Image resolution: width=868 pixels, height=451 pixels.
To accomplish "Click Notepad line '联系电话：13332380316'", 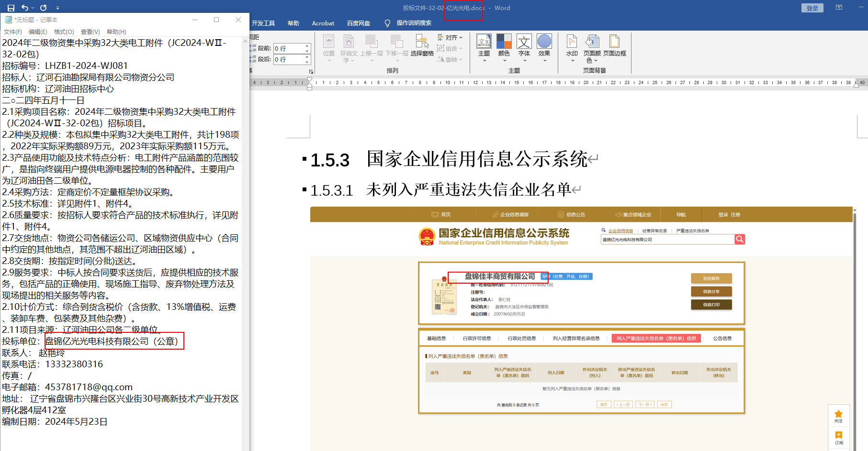I will tap(53, 364).
